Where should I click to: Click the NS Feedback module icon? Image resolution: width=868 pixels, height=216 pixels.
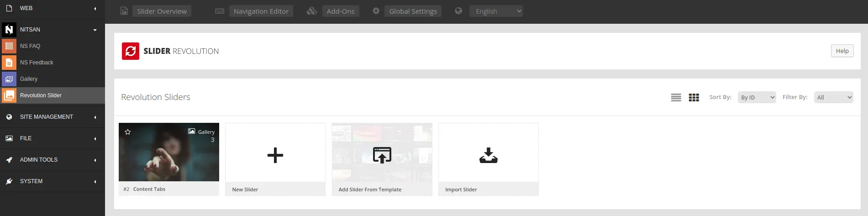(x=9, y=63)
